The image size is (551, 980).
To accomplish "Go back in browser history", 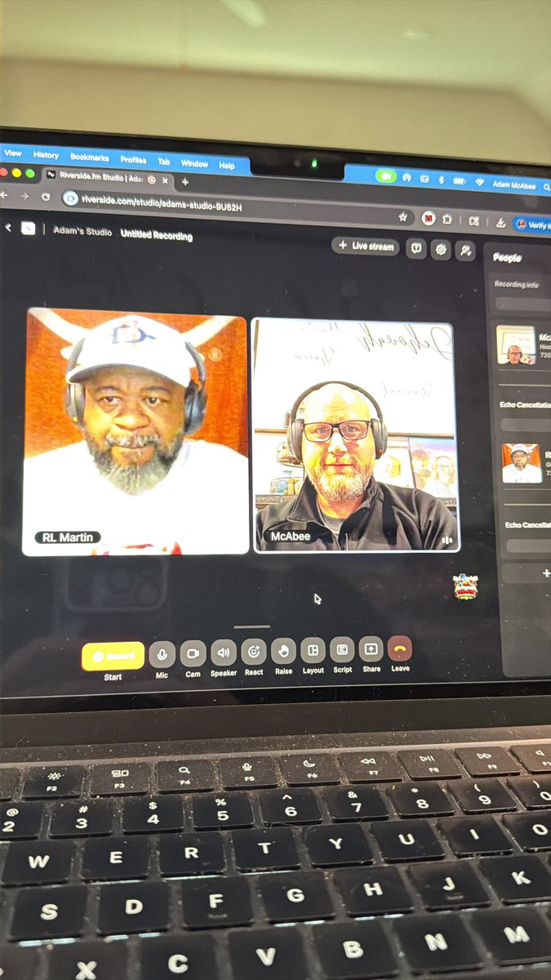I will 5,194.
